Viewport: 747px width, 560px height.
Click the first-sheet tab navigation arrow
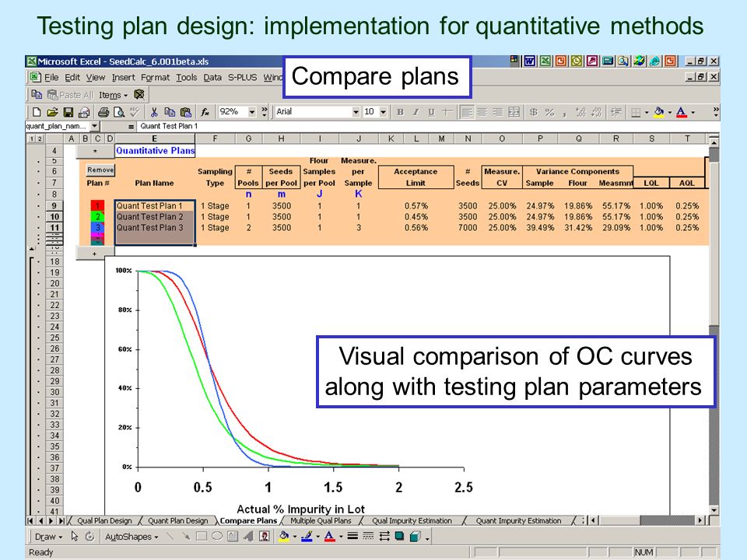pyautogui.click(x=31, y=521)
